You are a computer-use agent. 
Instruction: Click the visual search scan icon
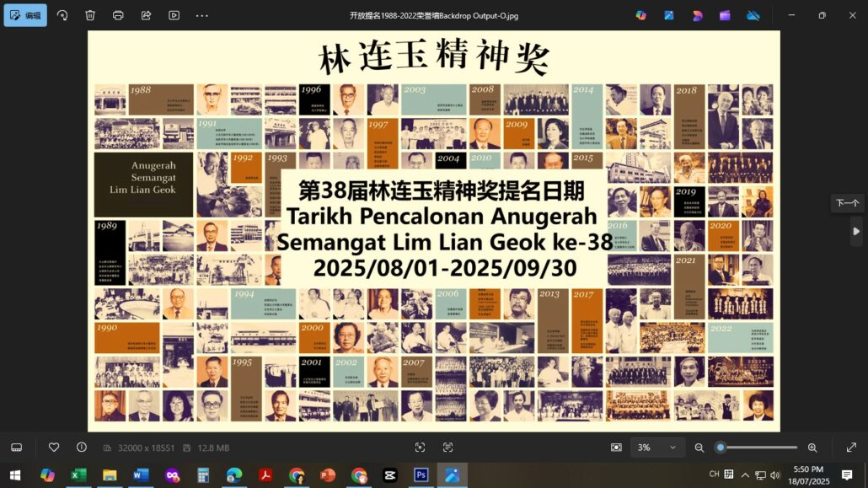(x=421, y=447)
